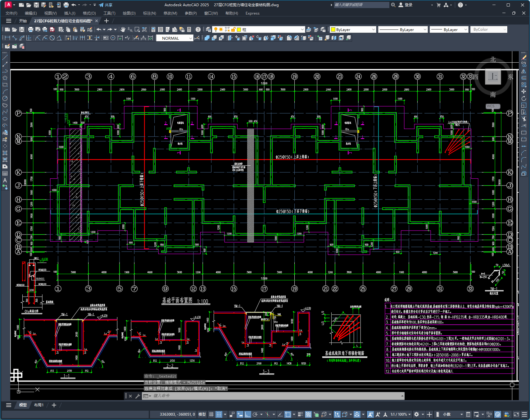Click the QuickCalc calculator icon
Screen dimensions: 530x420
point(189,29)
